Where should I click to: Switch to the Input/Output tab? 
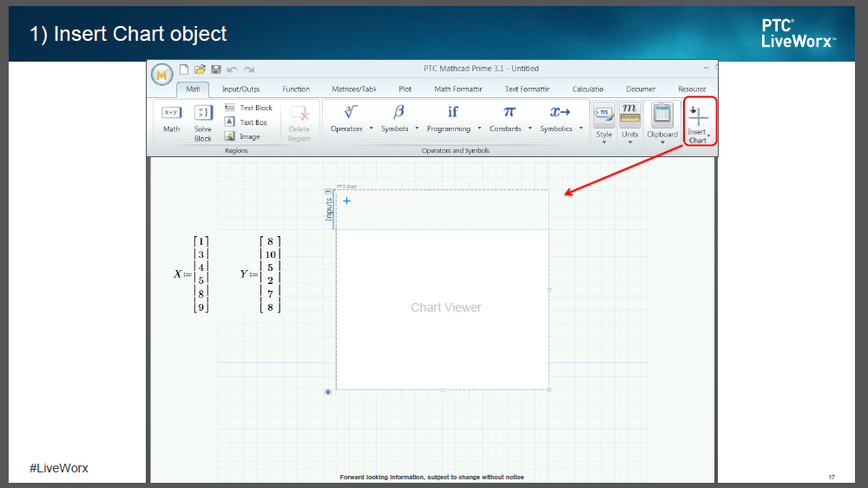(240, 89)
